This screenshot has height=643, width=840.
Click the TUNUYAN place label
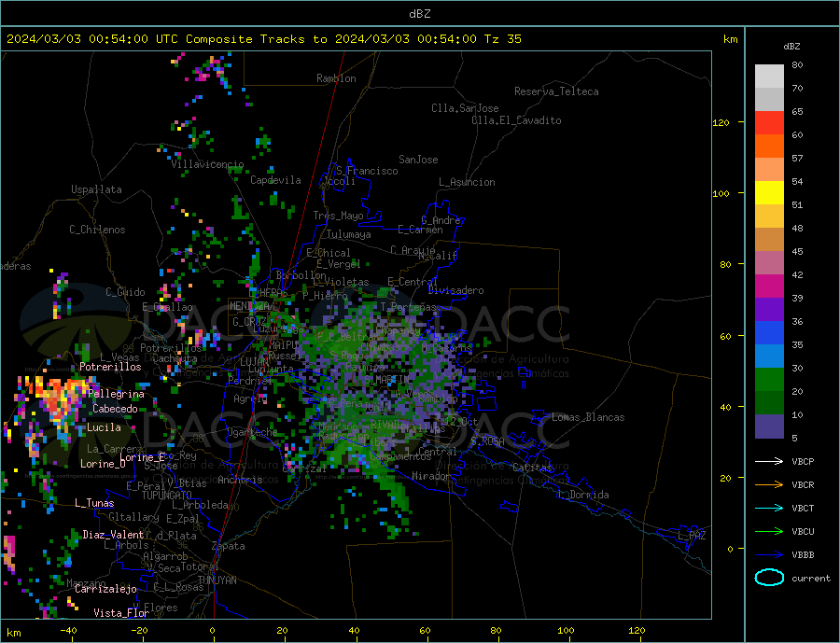tap(217, 580)
